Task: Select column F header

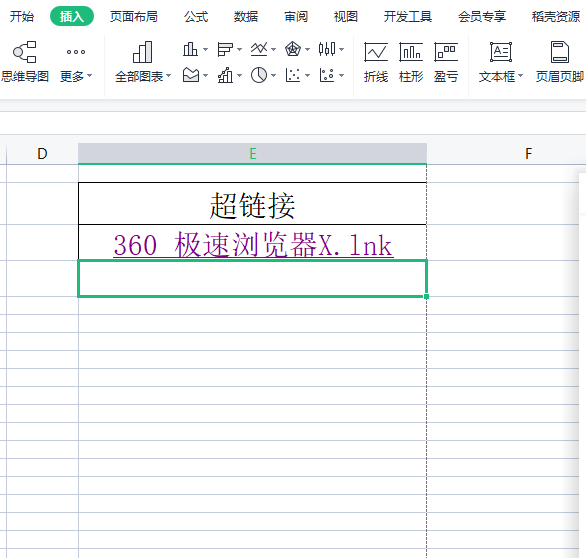Action: (528, 154)
